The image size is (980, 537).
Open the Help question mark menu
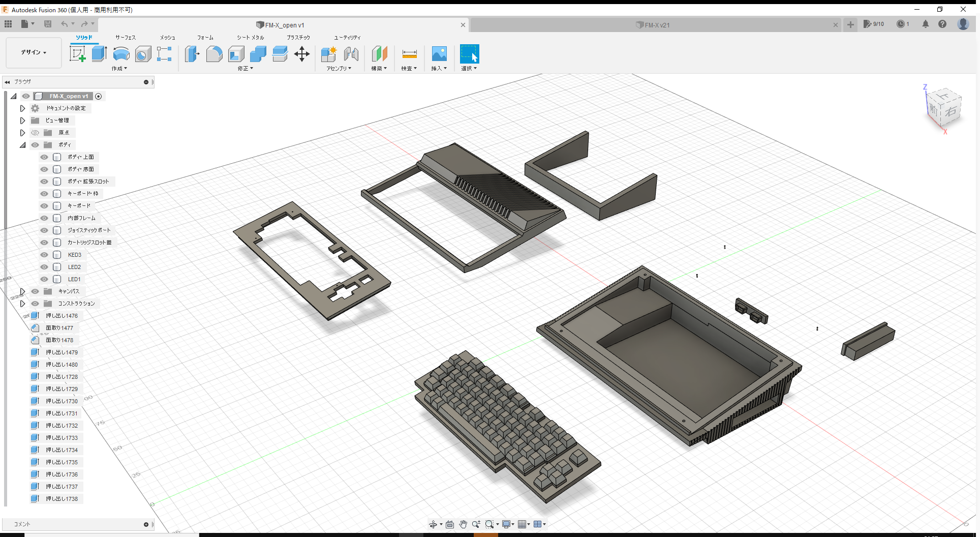click(943, 24)
